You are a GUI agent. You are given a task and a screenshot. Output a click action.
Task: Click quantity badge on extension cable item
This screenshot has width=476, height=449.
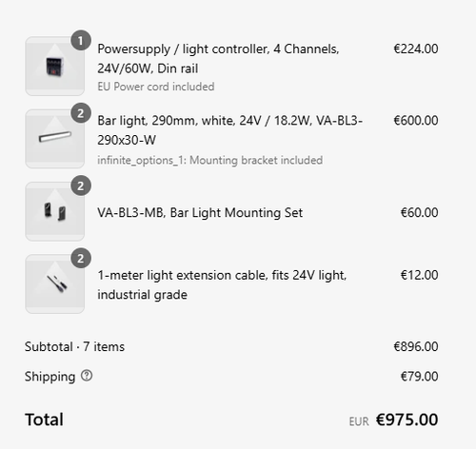(x=81, y=258)
